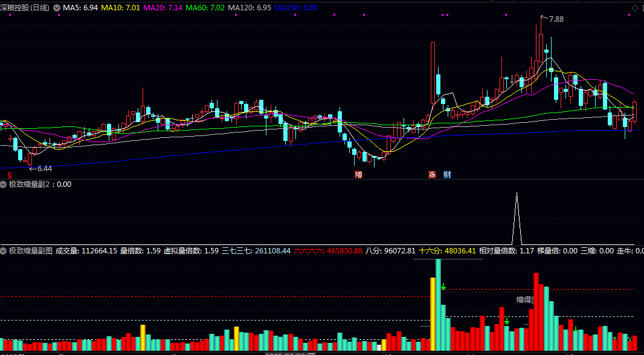
Task: Click the 6.44 low price label
Action: tap(44, 169)
